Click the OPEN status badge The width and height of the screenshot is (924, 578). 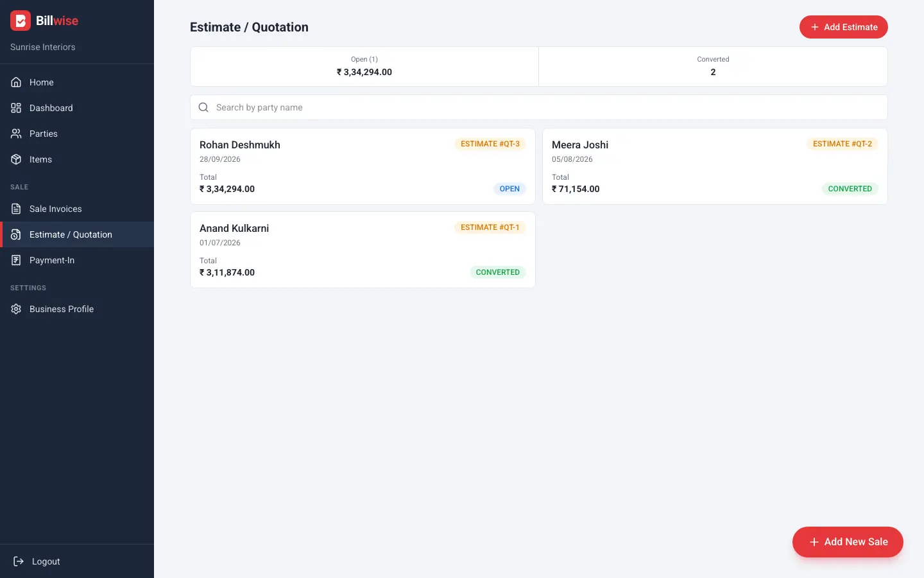click(x=509, y=189)
